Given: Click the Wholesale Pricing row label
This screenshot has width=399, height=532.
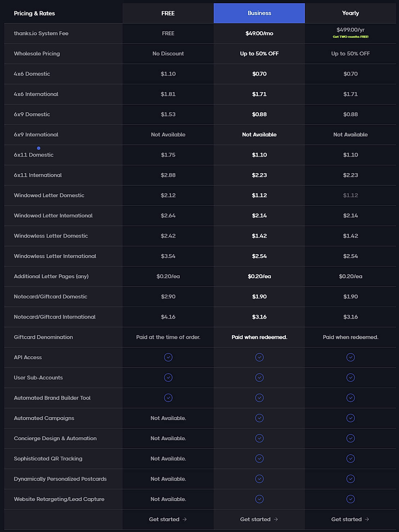Looking at the screenshot, I should (37, 54).
